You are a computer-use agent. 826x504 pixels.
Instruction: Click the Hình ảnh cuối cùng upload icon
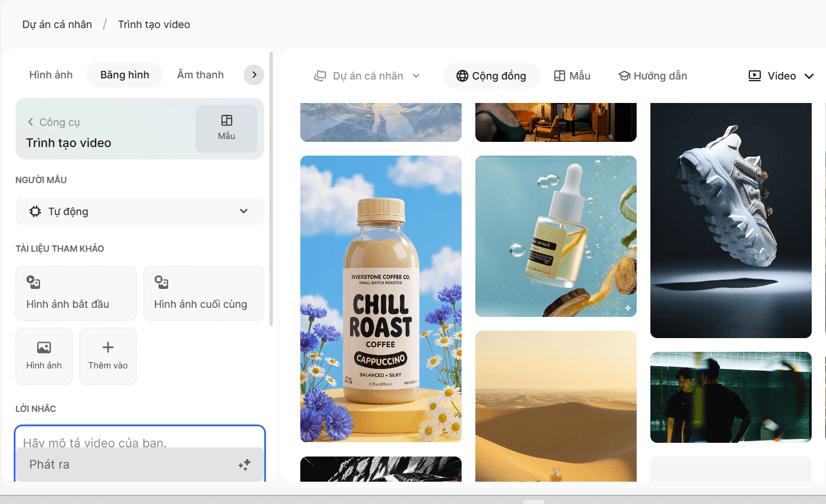(x=161, y=282)
